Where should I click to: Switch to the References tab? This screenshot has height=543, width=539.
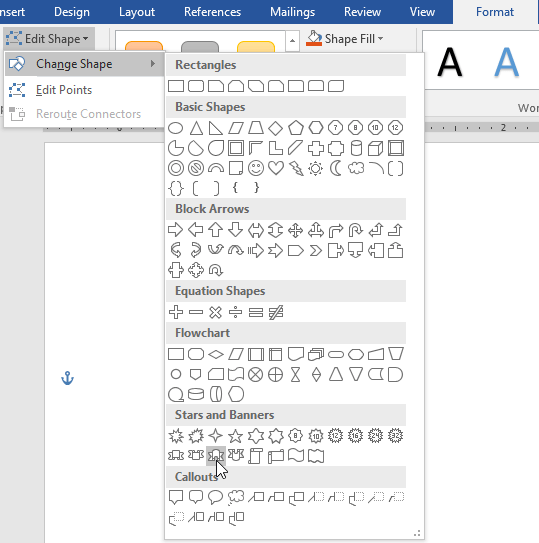point(212,12)
